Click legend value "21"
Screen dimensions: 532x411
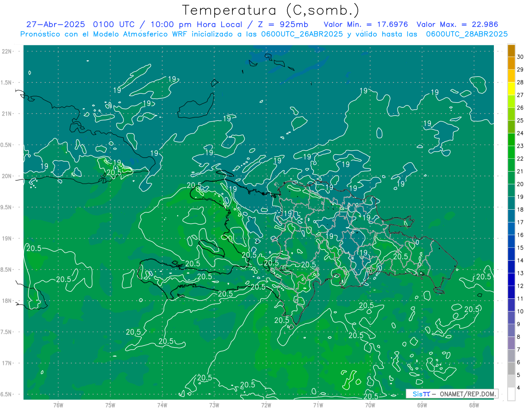(x=520, y=171)
